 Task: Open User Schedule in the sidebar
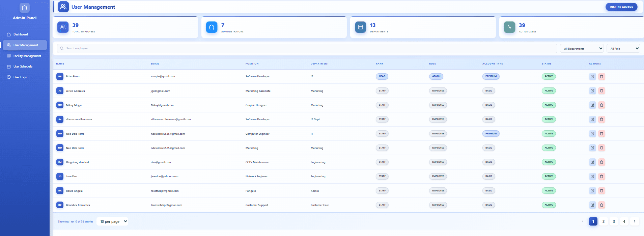point(25,67)
